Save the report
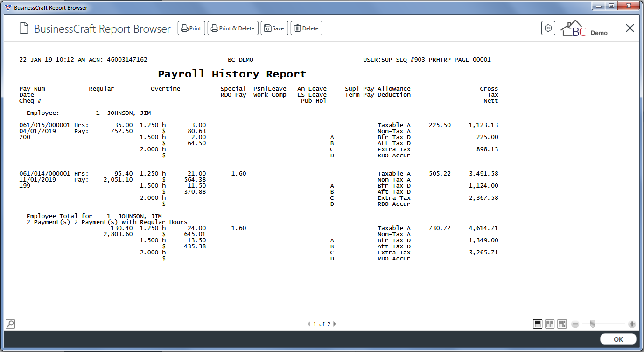 pyautogui.click(x=274, y=28)
